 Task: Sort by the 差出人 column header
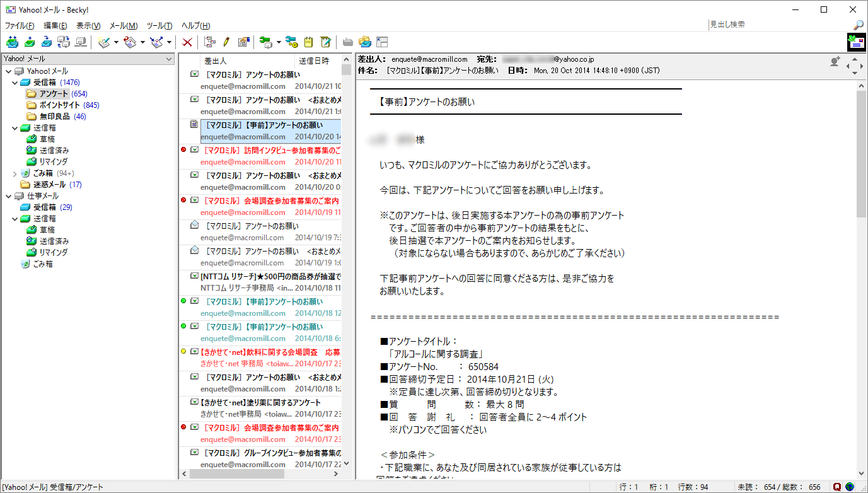point(247,61)
